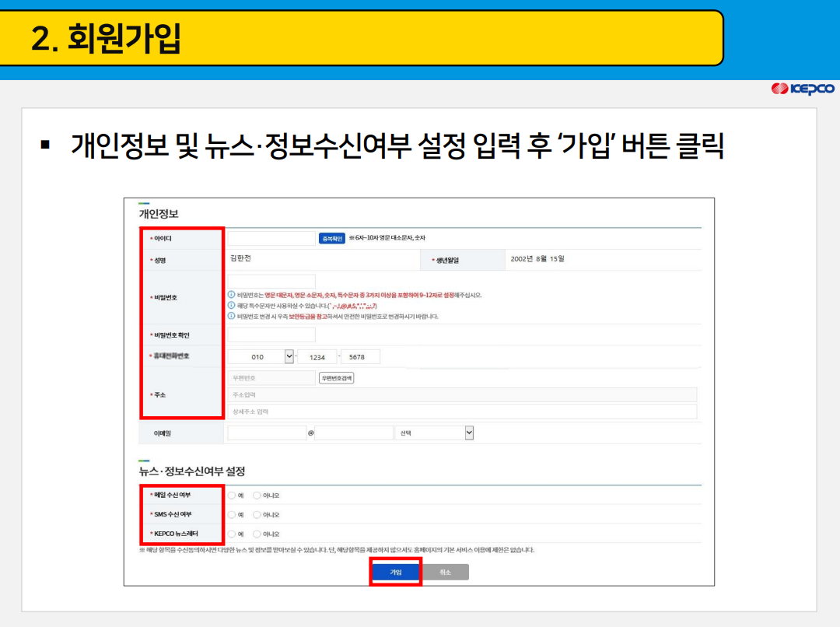
Task: Open the email domain 선택 dropdown
Action: (436, 433)
